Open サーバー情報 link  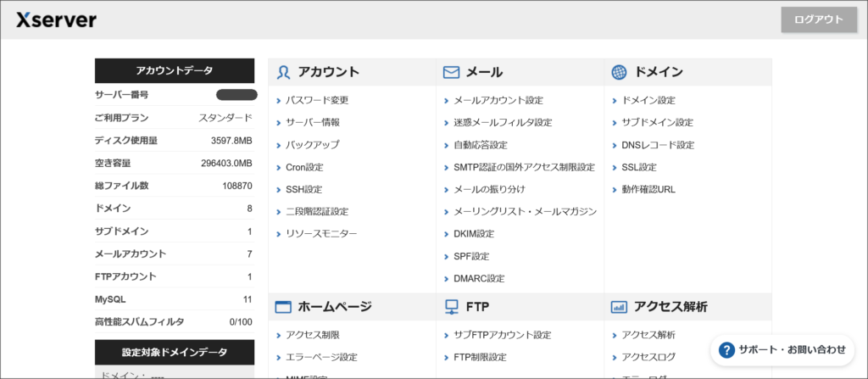pyautogui.click(x=313, y=122)
